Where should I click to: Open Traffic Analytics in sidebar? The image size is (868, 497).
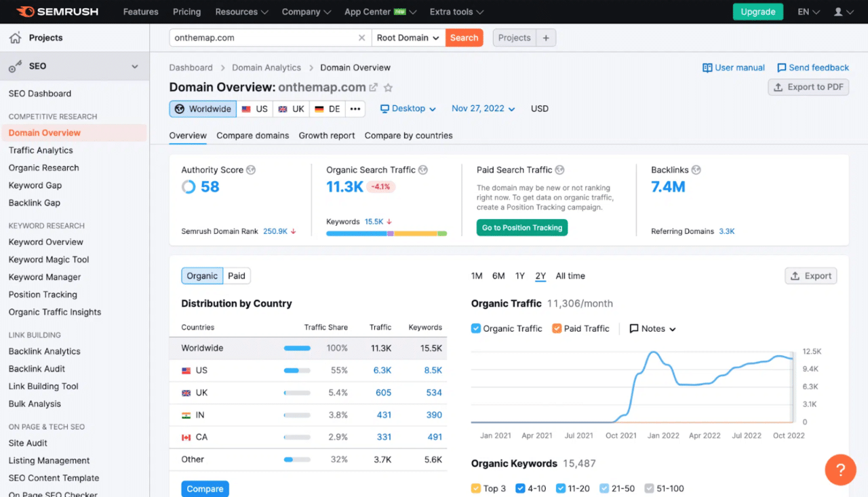(x=41, y=151)
